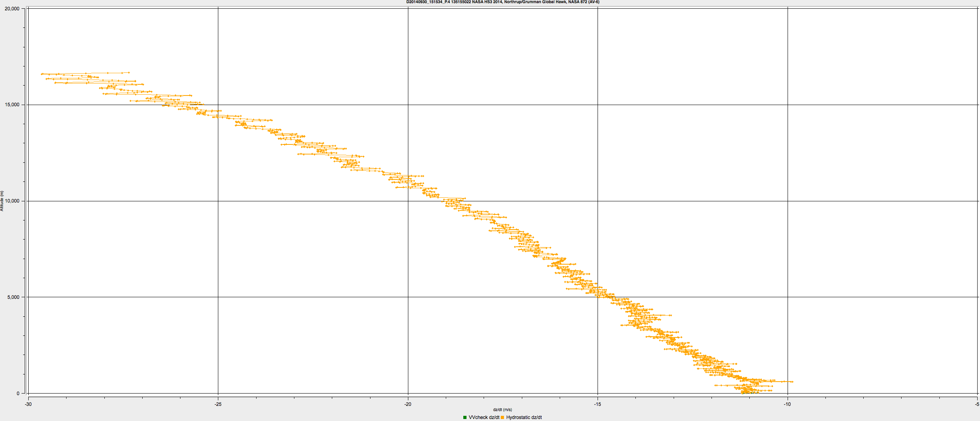Click the 'Altitude (m)' y-axis label
980x421 pixels.
[2, 201]
